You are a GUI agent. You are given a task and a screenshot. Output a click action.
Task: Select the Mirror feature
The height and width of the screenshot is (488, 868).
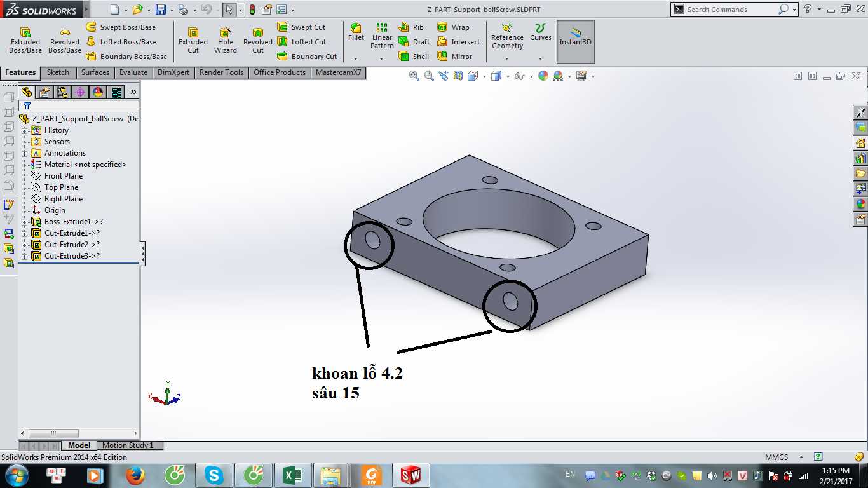(455, 57)
